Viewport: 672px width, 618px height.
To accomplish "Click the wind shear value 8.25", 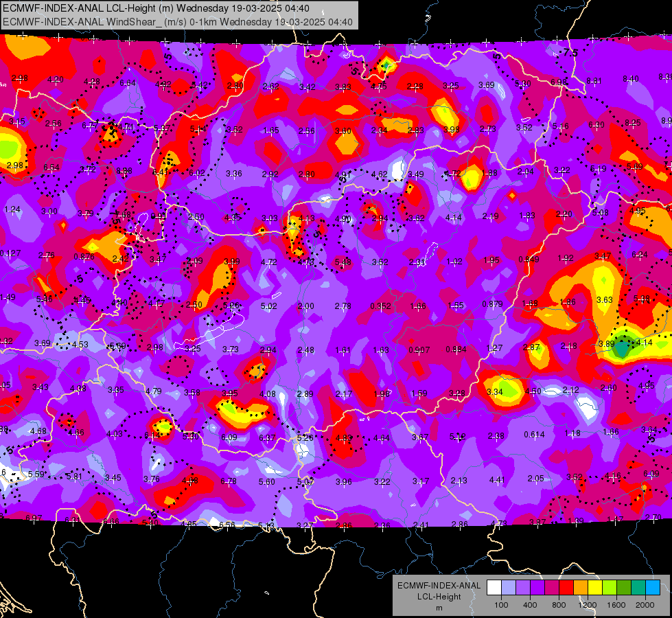I will [633, 123].
